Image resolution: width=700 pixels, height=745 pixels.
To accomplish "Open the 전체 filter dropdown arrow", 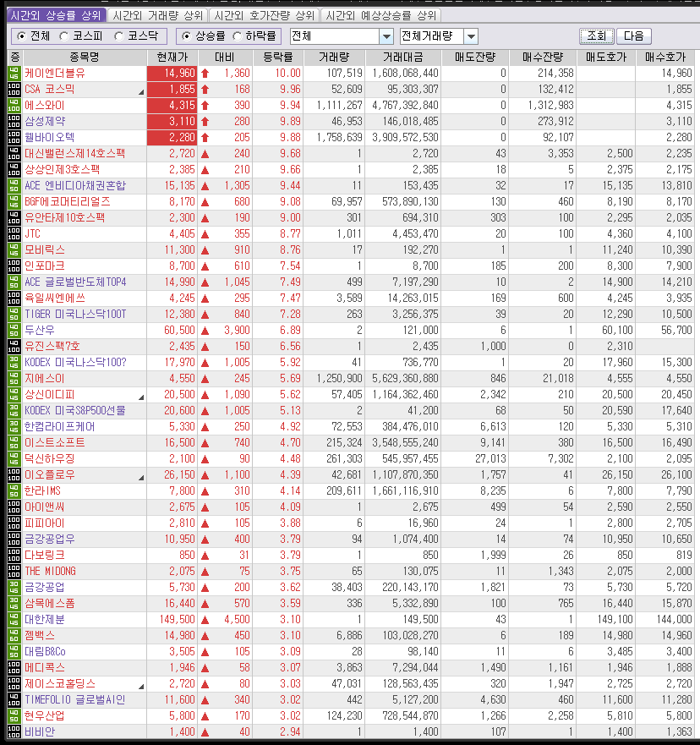I will pyautogui.click(x=386, y=36).
